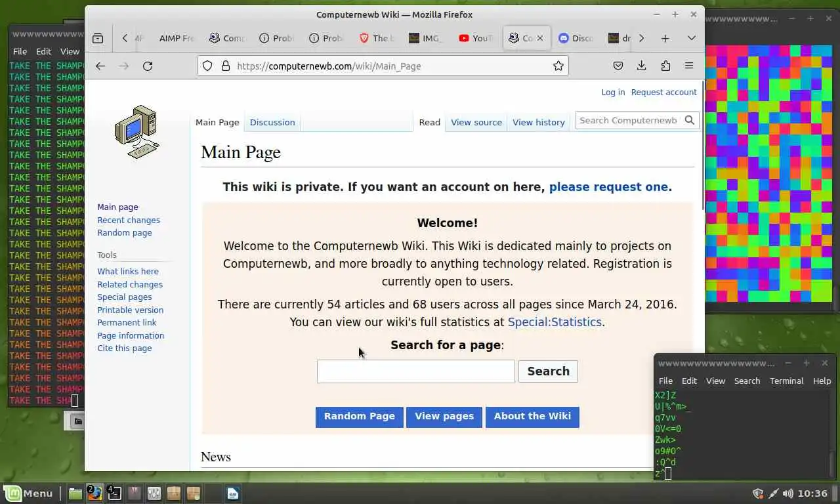The width and height of the screenshot is (840, 504).
Task: Switch to the YouTube browser tab
Action: [476, 38]
